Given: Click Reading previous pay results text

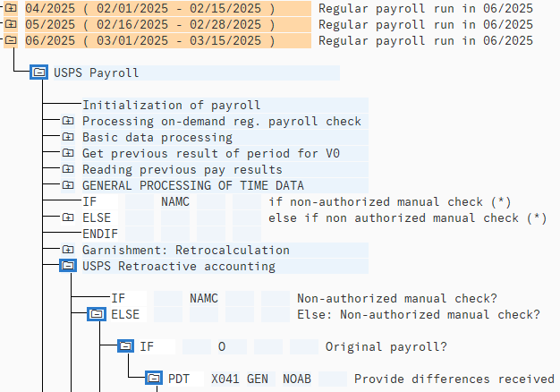Looking at the screenshot, I should tap(182, 169).
